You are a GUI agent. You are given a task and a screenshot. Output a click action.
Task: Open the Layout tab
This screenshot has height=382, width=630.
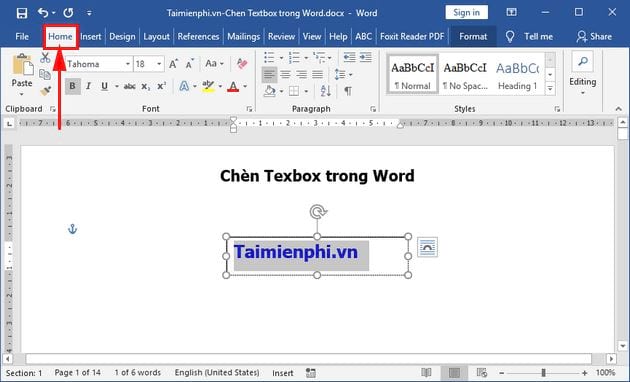pos(156,37)
